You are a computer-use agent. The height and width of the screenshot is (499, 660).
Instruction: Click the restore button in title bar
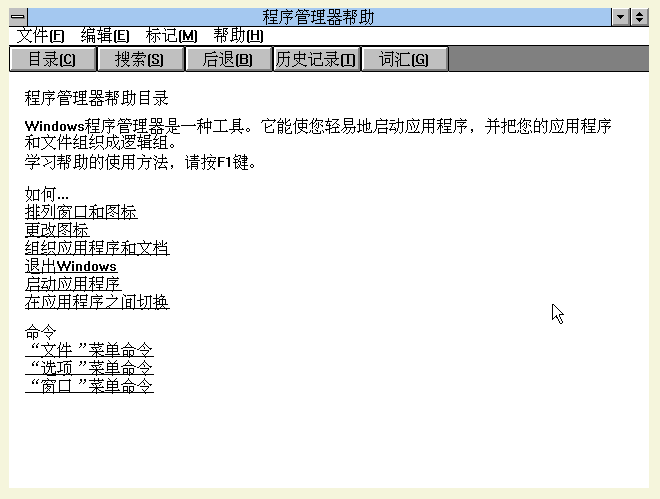pyautogui.click(x=639, y=17)
